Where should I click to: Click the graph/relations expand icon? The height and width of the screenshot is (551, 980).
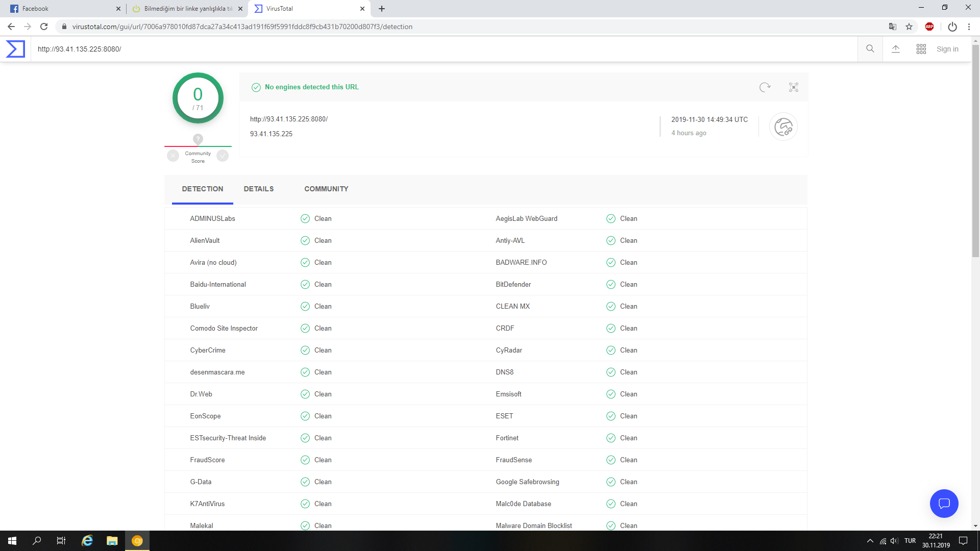[x=794, y=87]
